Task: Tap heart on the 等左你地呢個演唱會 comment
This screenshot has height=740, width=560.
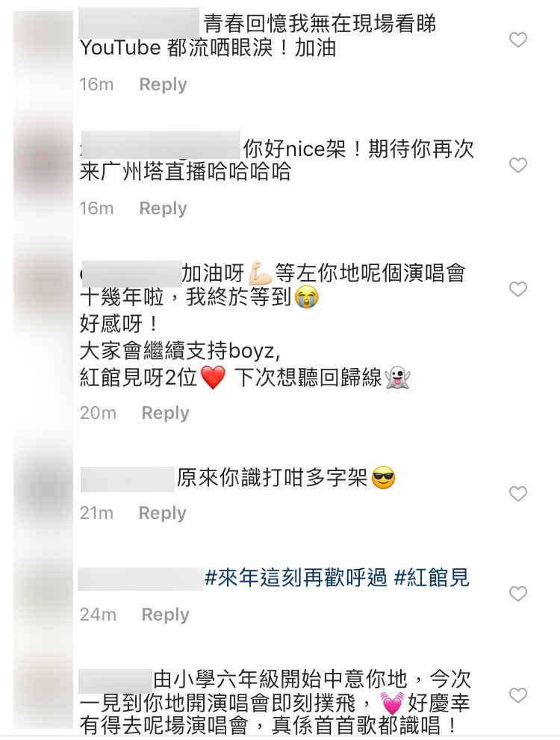Action: pyautogui.click(x=518, y=289)
